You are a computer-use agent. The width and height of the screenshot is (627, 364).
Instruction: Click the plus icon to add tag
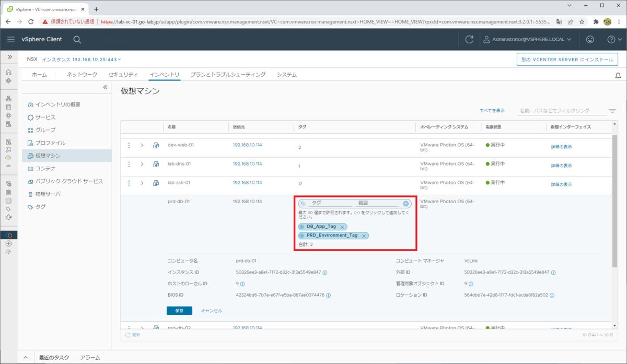click(x=406, y=203)
